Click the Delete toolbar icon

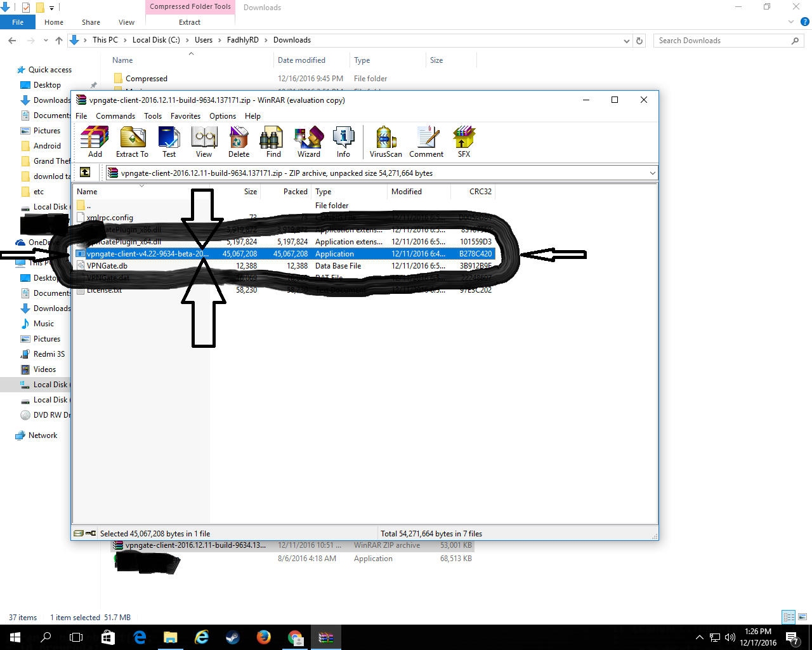239,142
